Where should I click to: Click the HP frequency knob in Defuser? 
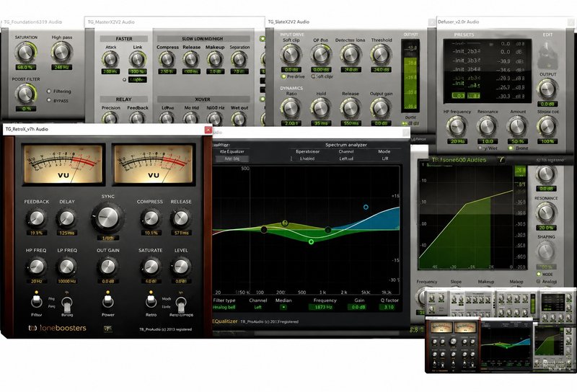pyautogui.click(x=457, y=126)
